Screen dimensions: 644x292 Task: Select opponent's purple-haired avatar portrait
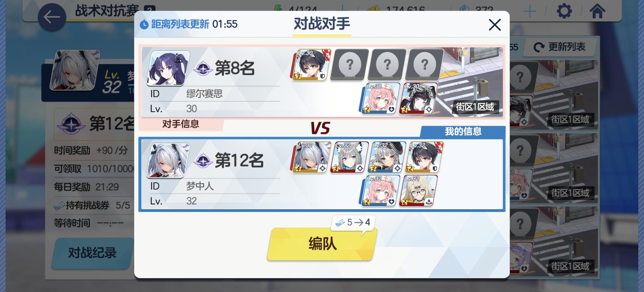tap(168, 68)
